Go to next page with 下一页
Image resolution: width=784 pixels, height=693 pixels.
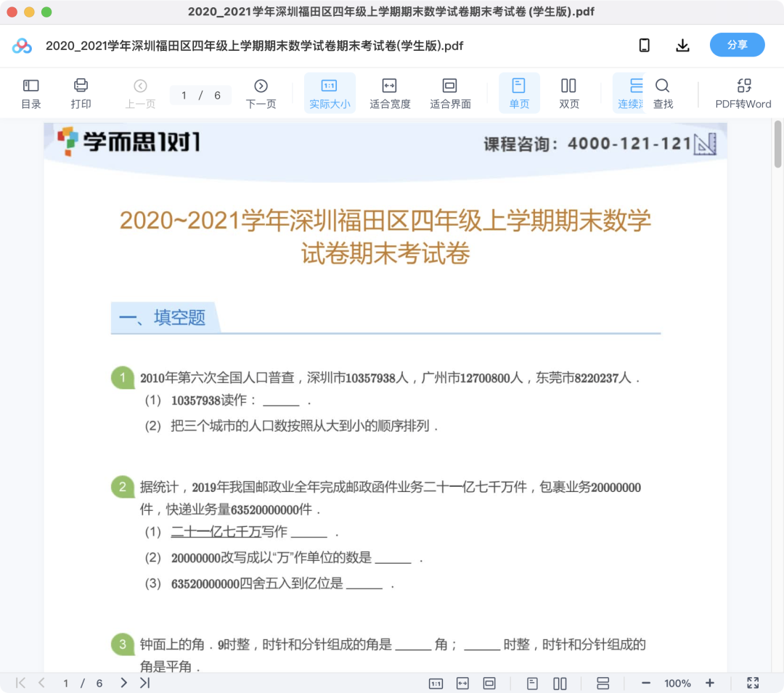[261, 94]
